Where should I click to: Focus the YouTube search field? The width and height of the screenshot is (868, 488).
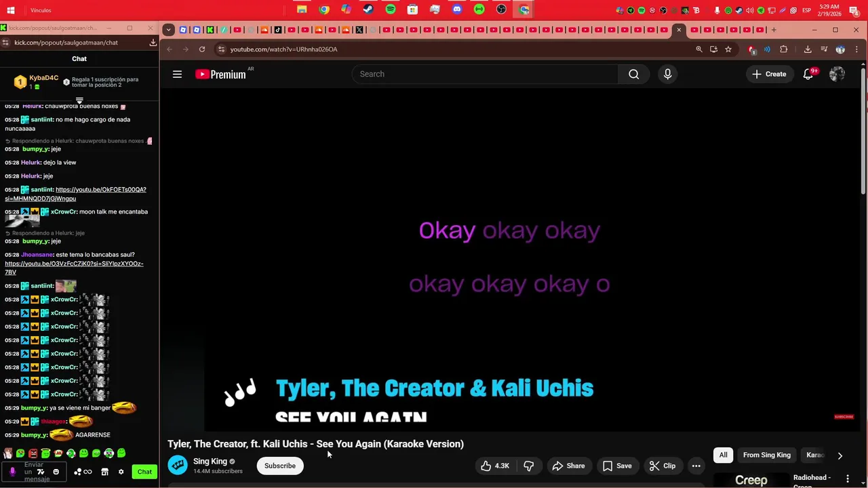pos(484,74)
